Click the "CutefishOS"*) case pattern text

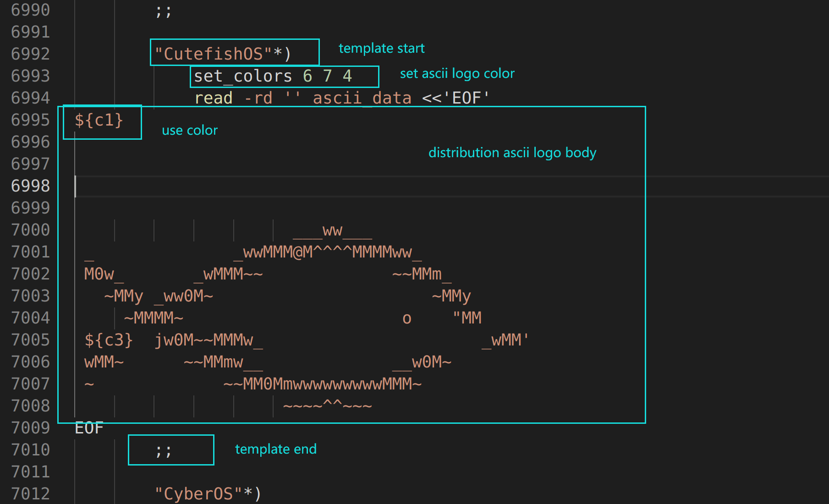(x=223, y=54)
